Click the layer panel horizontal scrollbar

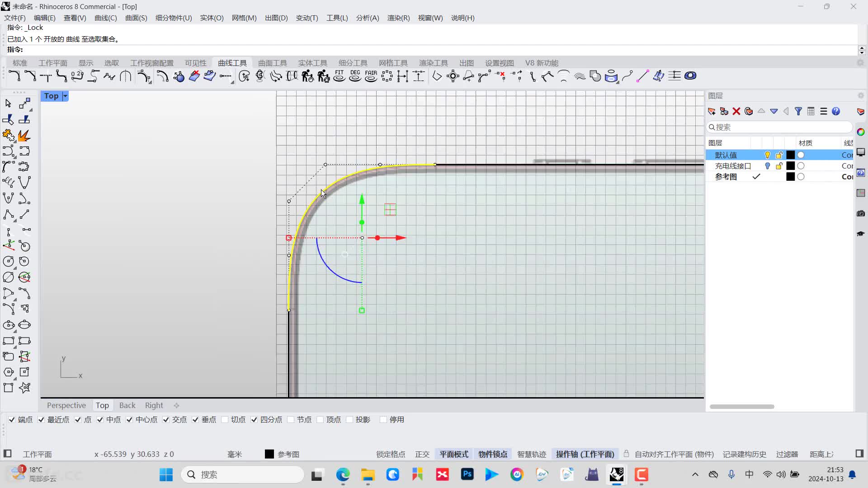(x=742, y=407)
